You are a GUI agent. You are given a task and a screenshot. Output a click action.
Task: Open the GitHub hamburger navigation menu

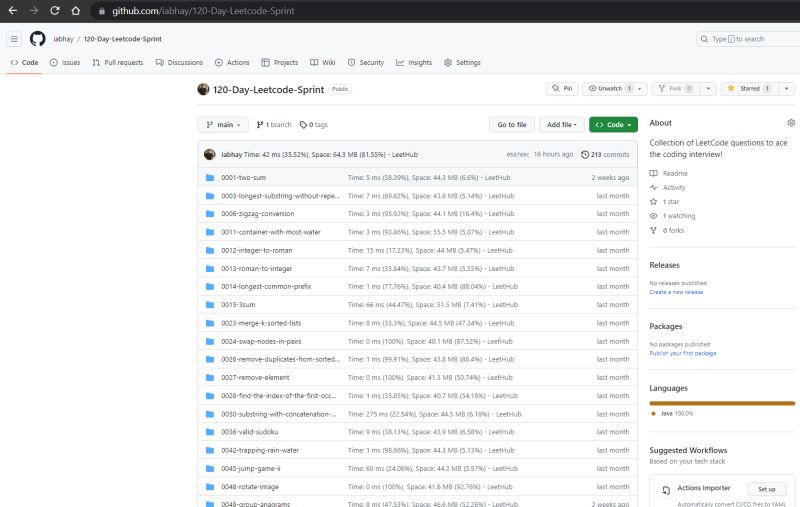(x=14, y=39)
